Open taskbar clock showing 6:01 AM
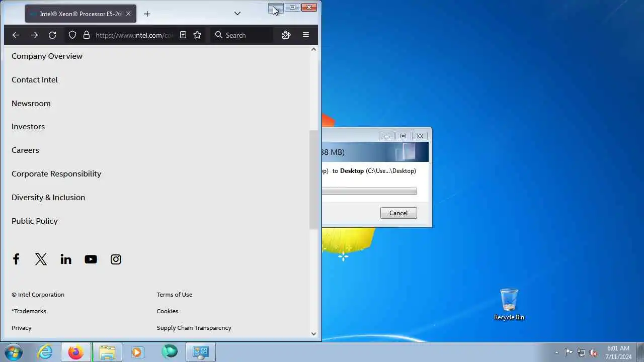Viewport: 644px width, 362px height. point(618,352)
